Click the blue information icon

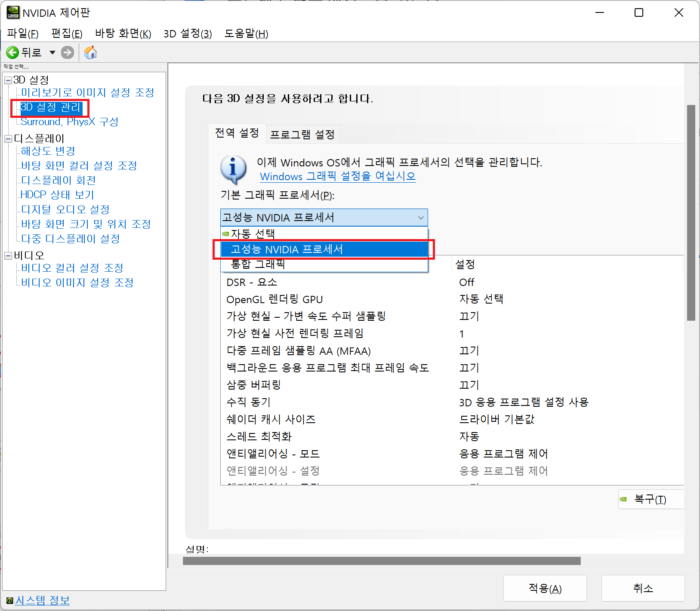coord(234,169)
